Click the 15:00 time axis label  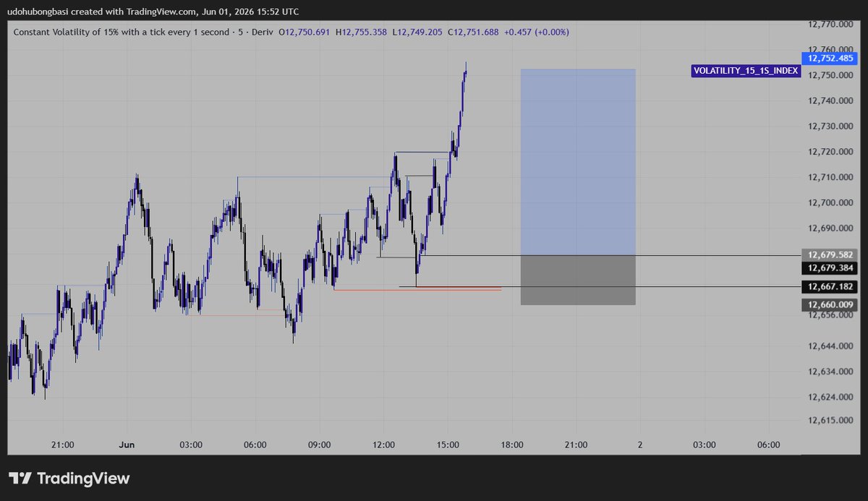448,445
